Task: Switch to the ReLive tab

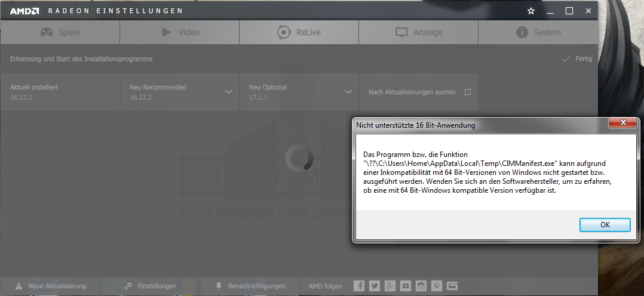Action: click(x=299, y=32)
